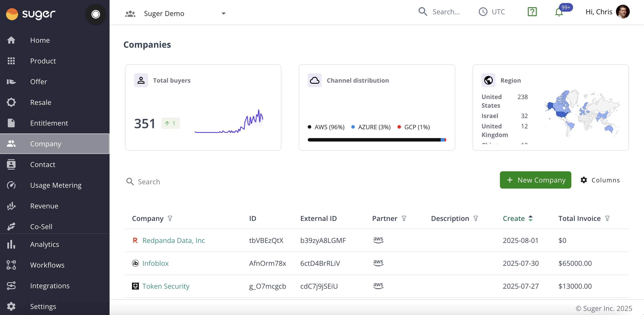Click the Redpanda logo icon

pyautogui.click(x=135, y=241)
